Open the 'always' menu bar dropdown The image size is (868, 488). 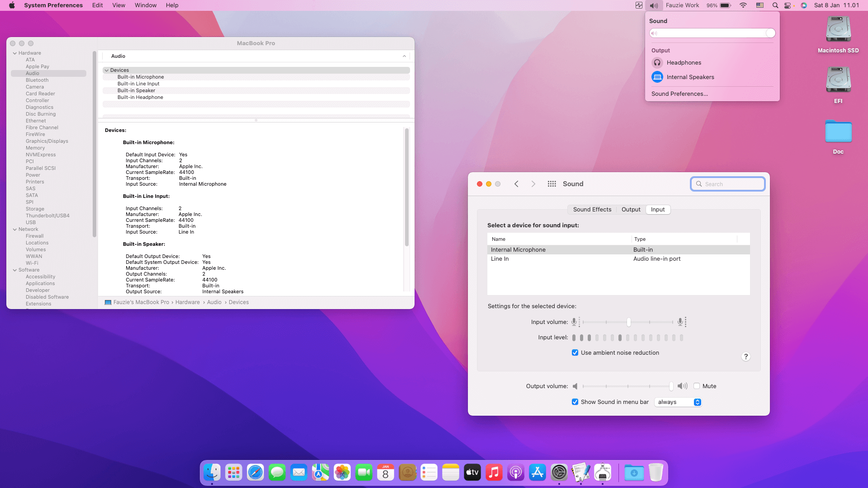[678, 402]
